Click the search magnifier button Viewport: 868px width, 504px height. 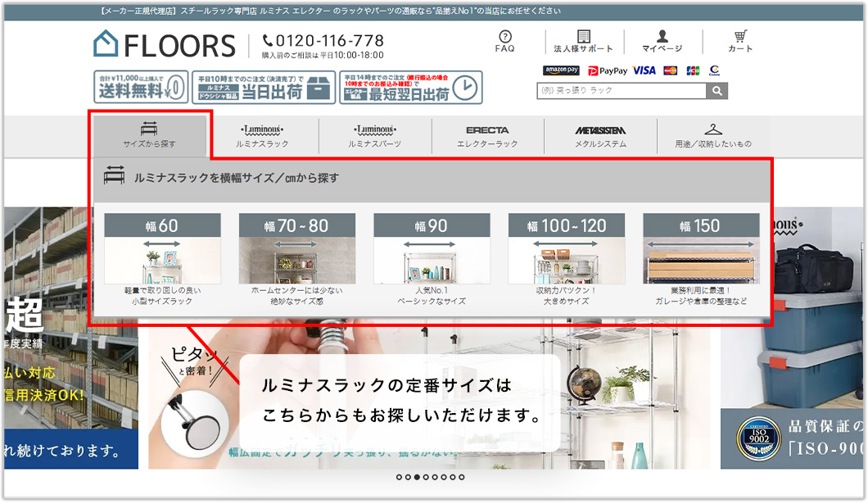pos(717,91)
